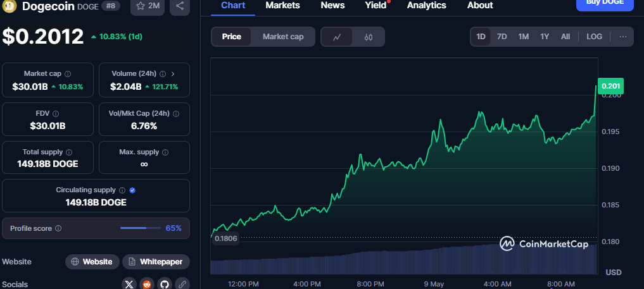Click the 149.18B DOGE total supply value
644x289 pixels.
coord(47,164)
